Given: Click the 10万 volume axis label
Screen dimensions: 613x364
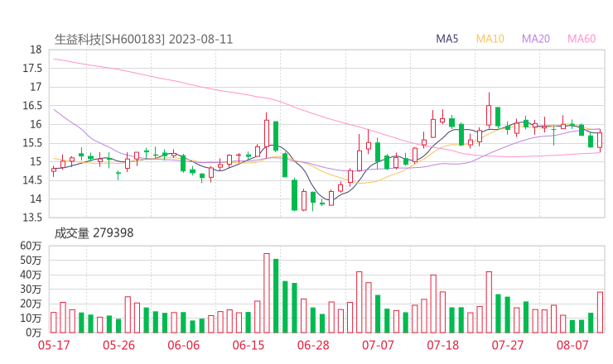Looking at the screenshot, I should click(x=31, y=318).
